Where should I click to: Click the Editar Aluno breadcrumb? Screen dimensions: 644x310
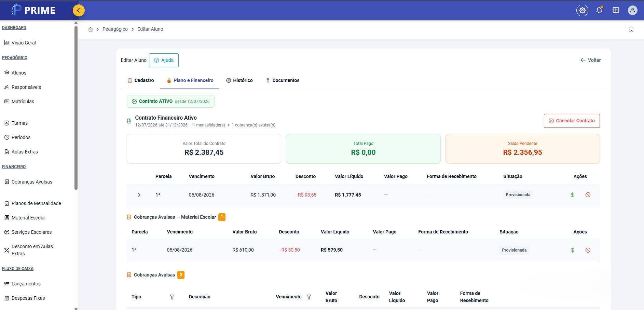(x=150, y=29)
